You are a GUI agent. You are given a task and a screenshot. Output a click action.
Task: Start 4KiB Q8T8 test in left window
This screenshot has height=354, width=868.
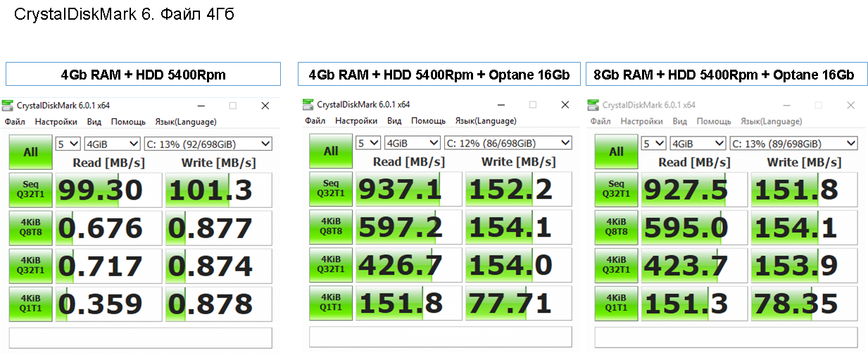(x=31, y=228)
